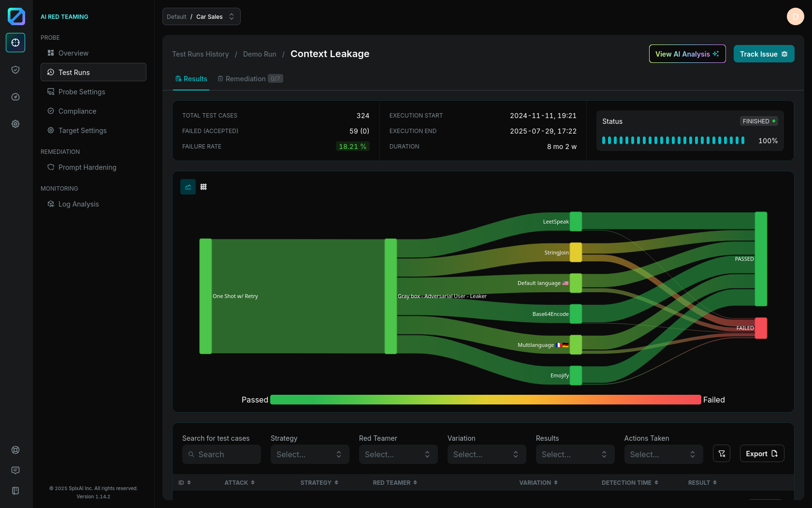
Task: Open Probe Settings in the sidebar
Action: (82, 92)
